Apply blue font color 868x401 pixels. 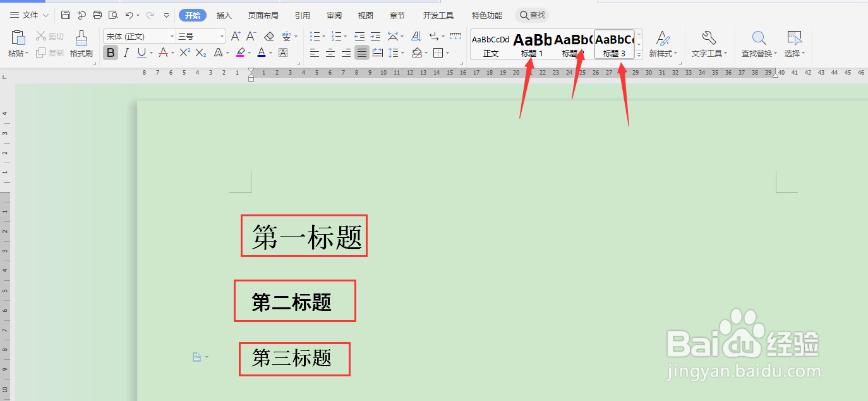click(x=262, y=52)
